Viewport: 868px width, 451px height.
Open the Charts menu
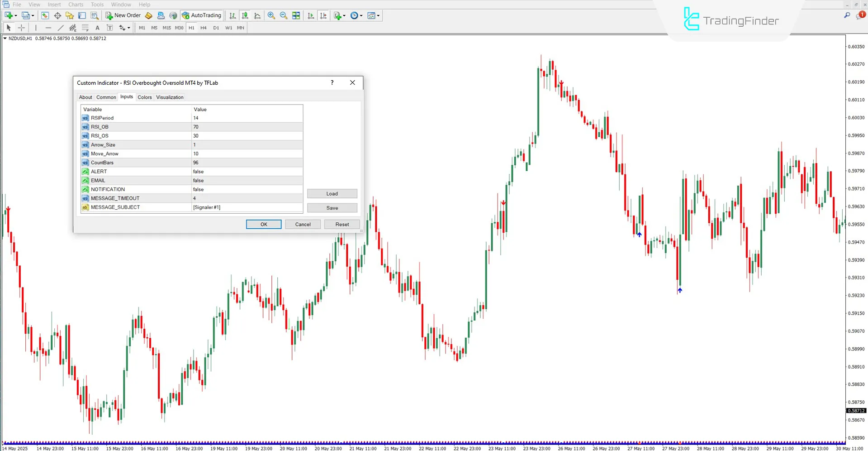pos(75,4)
